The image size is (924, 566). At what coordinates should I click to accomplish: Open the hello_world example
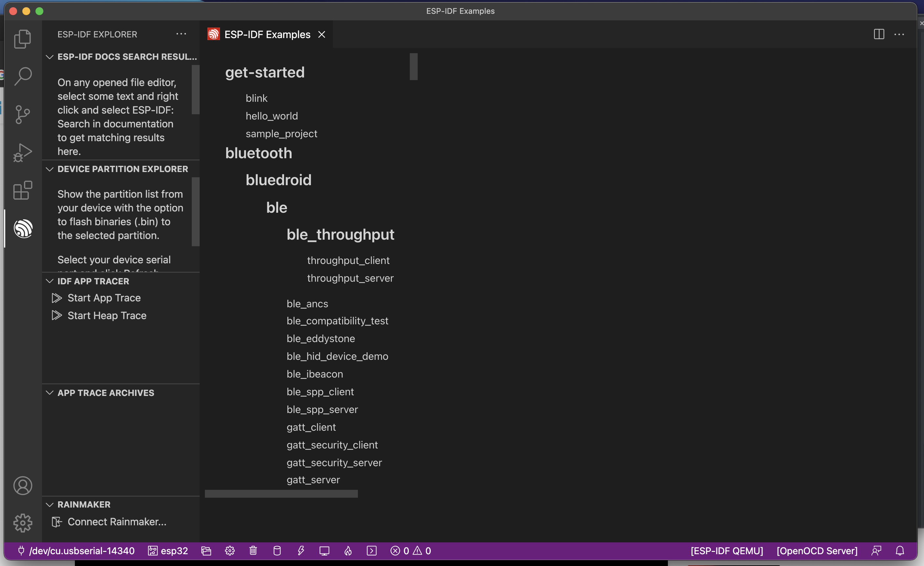point(272,116)
